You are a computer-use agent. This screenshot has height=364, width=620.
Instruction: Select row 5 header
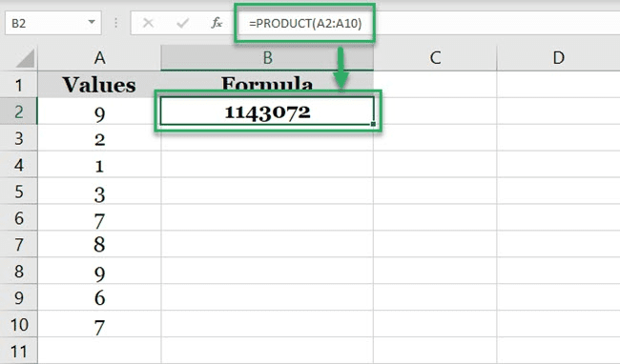point(18,192)
